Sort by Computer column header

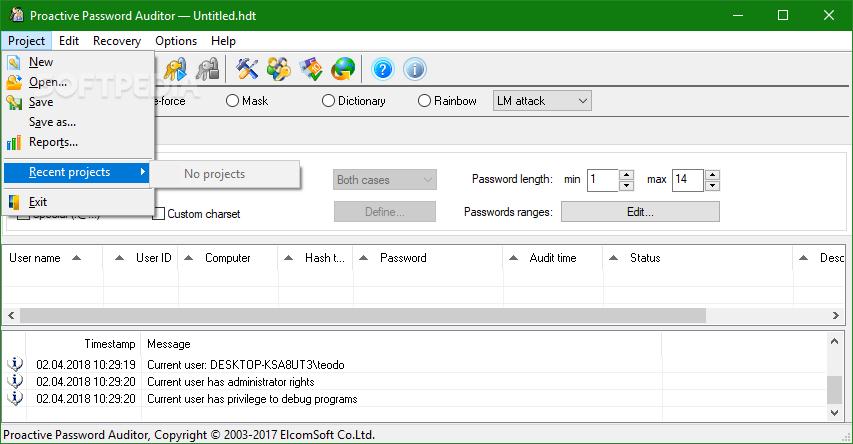coord(227,258)
